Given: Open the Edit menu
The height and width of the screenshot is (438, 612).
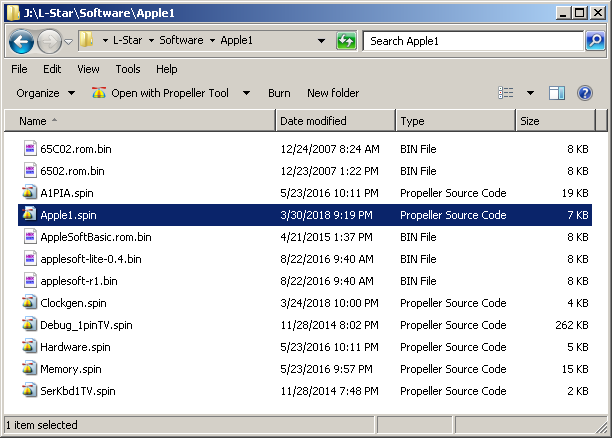Looking at the screenshot, I should [x=52, y=69].
